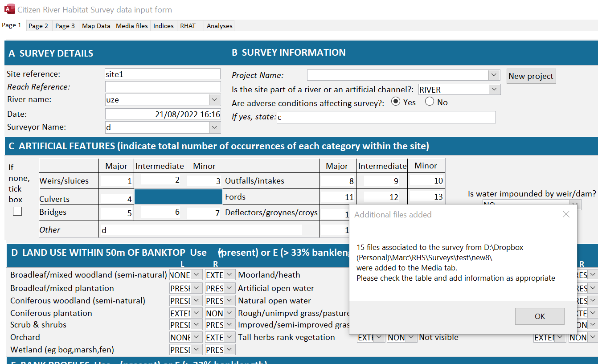The height and width of the screenshot is (364, 598).
Task: Click the Access application icon in title bar
Action: point(9,9)
